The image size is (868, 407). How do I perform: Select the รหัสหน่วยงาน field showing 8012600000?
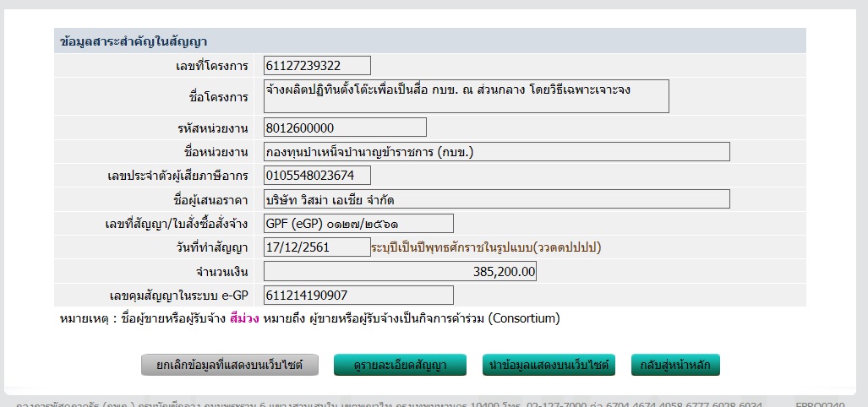pyautogui.click(x=345, y=128)
